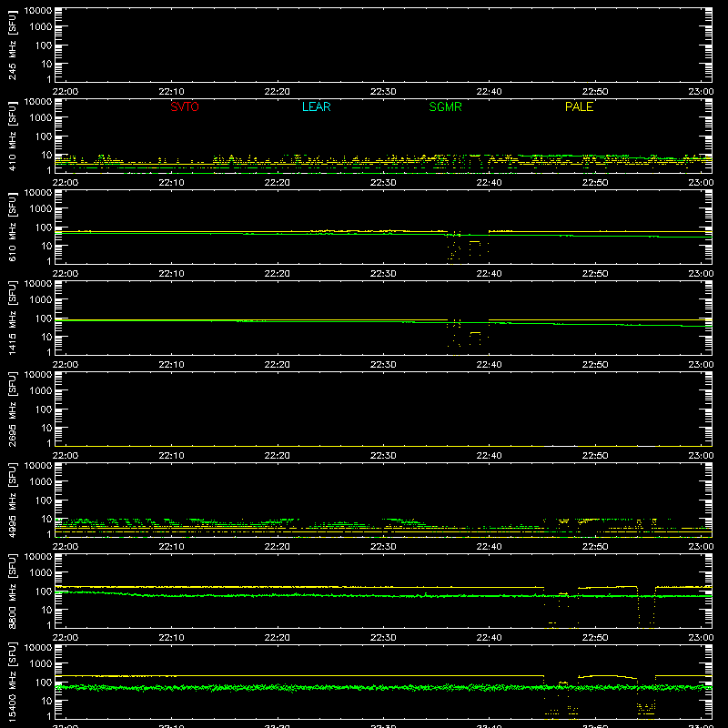Click the 1000 label on 2695 MHz axis
The width and height of the screenshot is (728, 728).
click(41, 391)
